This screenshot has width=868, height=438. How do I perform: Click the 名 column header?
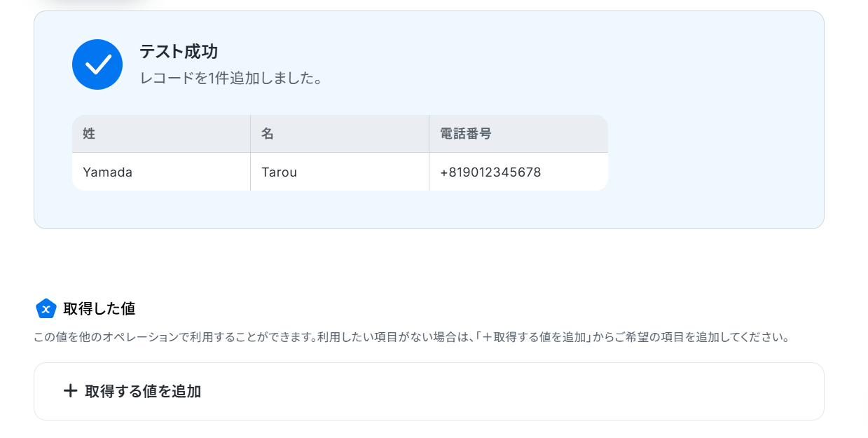point(340,134)
